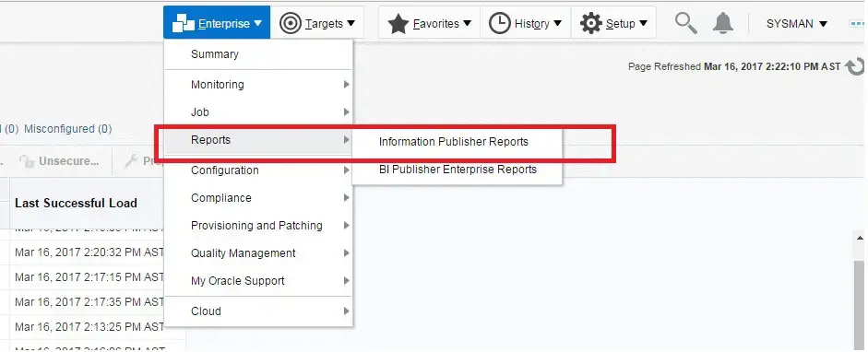
Task: Open the Targets menu
Action: [x=317, y=23]
